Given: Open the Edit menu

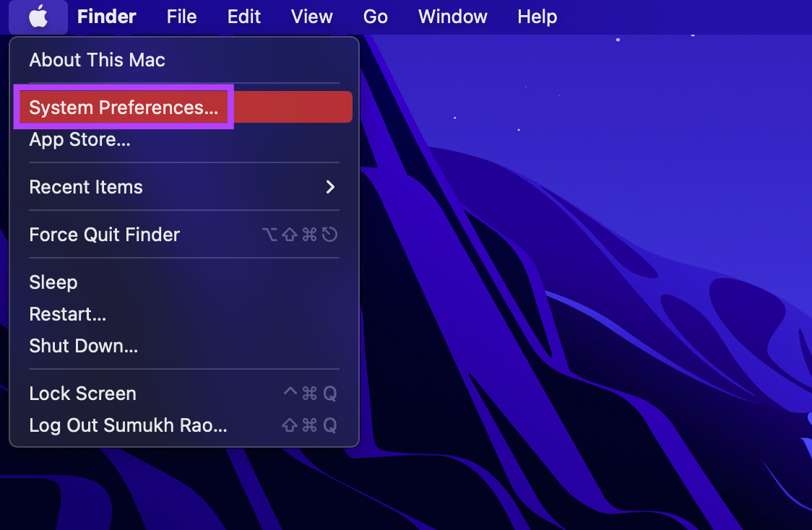Looking at the screenshot, I should pos(243,17).
